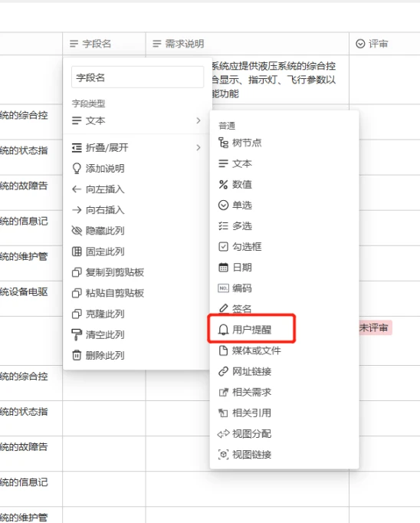The image size is (420, 523).
Task: Click the 克隆此列 clone icon
Action: point(77,314)
